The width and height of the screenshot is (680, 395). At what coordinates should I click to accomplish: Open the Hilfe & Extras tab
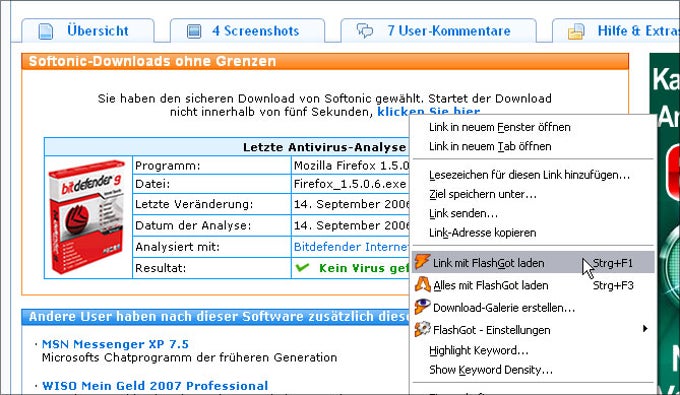click(x=616, y=30)
